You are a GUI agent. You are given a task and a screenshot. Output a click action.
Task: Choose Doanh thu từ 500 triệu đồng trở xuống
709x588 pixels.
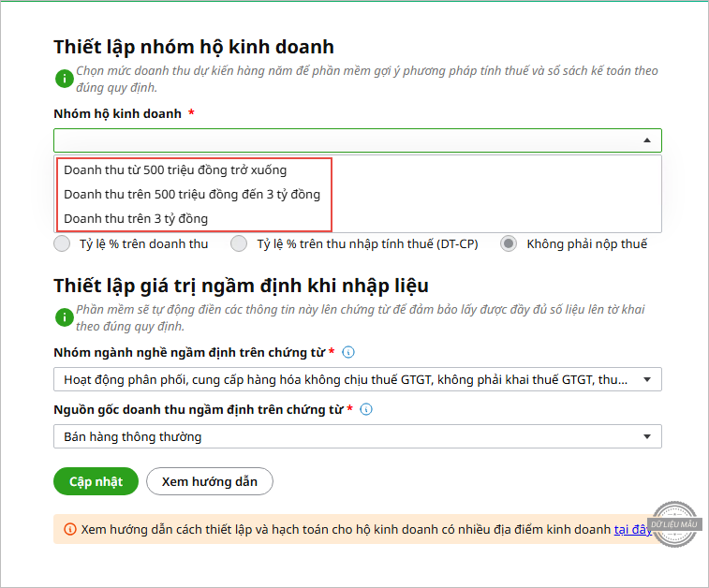pyautogui.click(x=175, y=170)
